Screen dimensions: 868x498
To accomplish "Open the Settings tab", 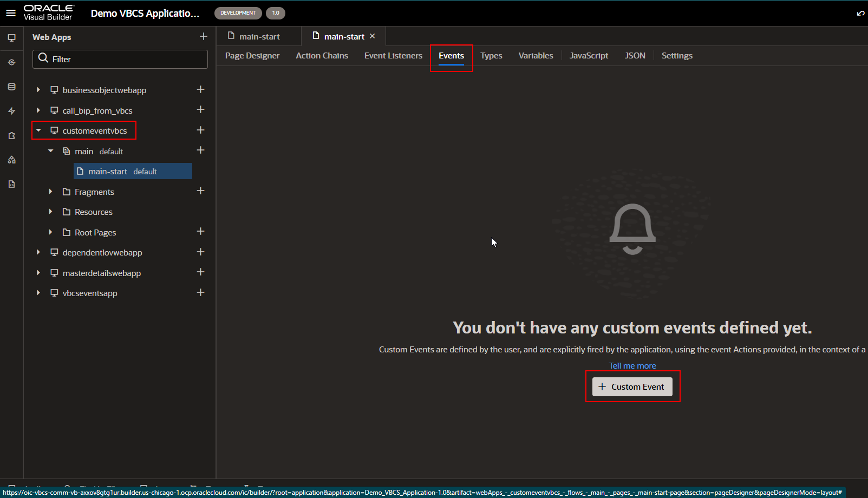I will [677, 56].
